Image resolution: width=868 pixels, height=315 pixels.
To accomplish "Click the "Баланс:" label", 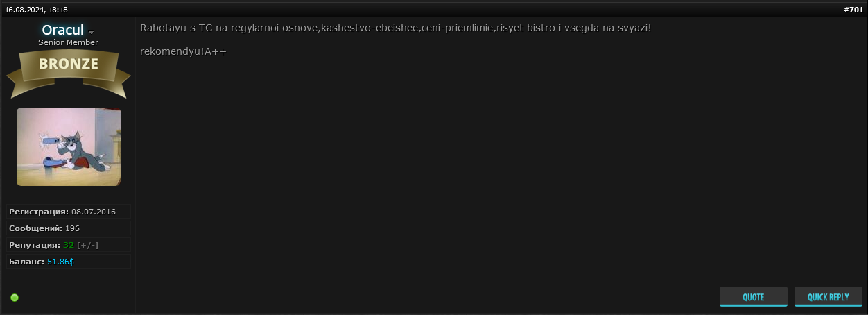I will 27,262.
